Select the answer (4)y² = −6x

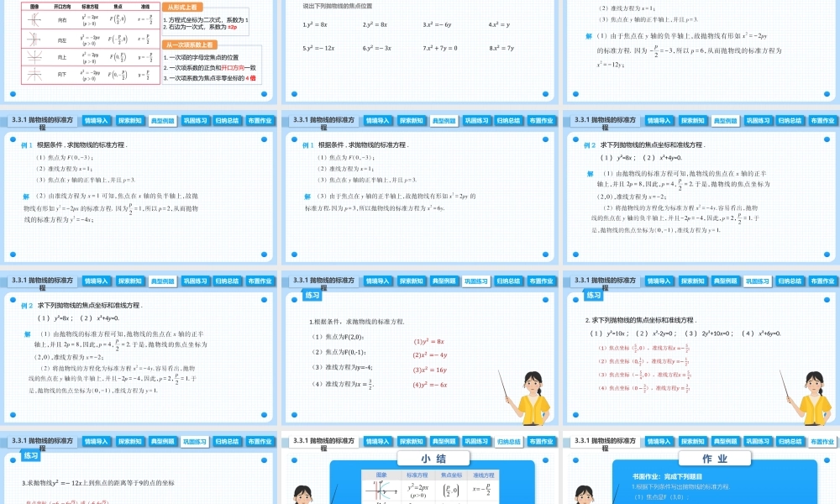429,385
